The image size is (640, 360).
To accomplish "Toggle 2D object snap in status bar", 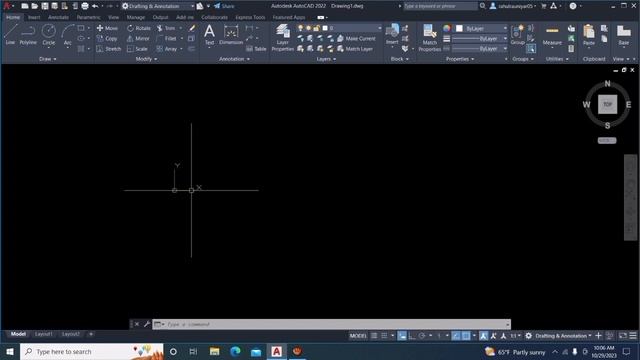I will pyautogui.click(x=466, y=336).
